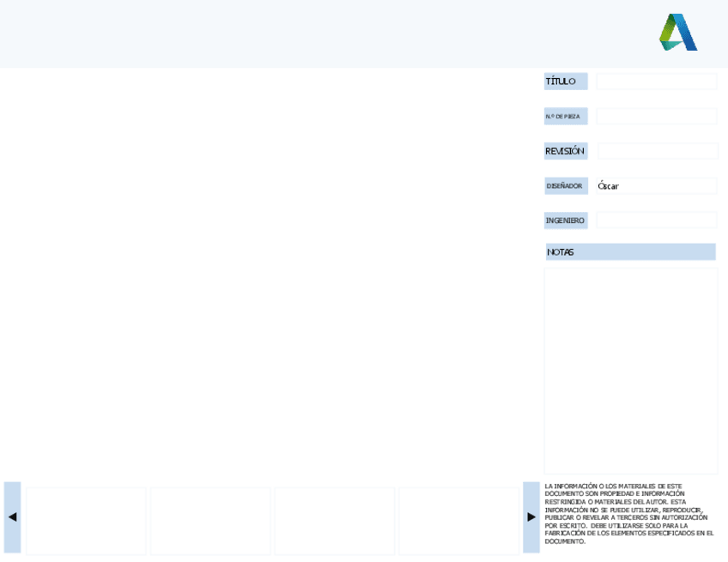The image size is (728, 562).
Task: Click the right thumbnail scroll arrow
Action: click(531, 517)
